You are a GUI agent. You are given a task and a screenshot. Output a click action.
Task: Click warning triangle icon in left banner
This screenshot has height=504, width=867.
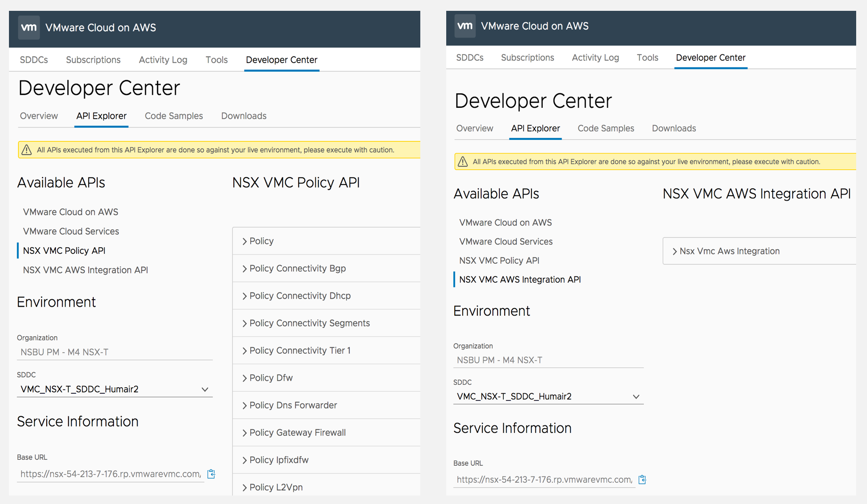(x=27, y=150)
